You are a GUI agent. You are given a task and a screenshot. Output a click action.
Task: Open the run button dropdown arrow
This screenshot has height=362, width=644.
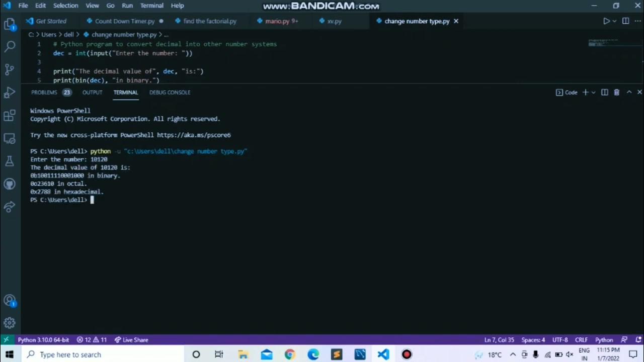tap(615, 21)
